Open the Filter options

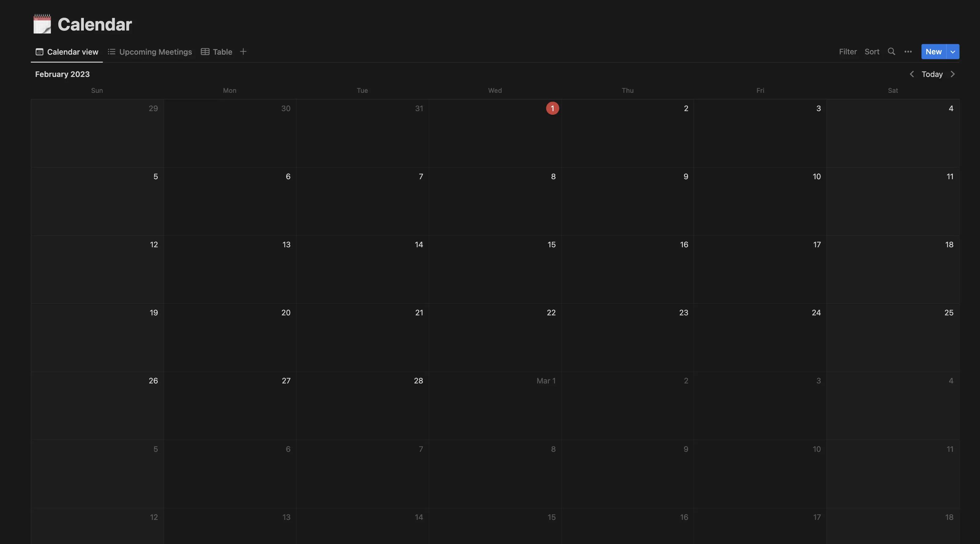click(x=848, y=52)
